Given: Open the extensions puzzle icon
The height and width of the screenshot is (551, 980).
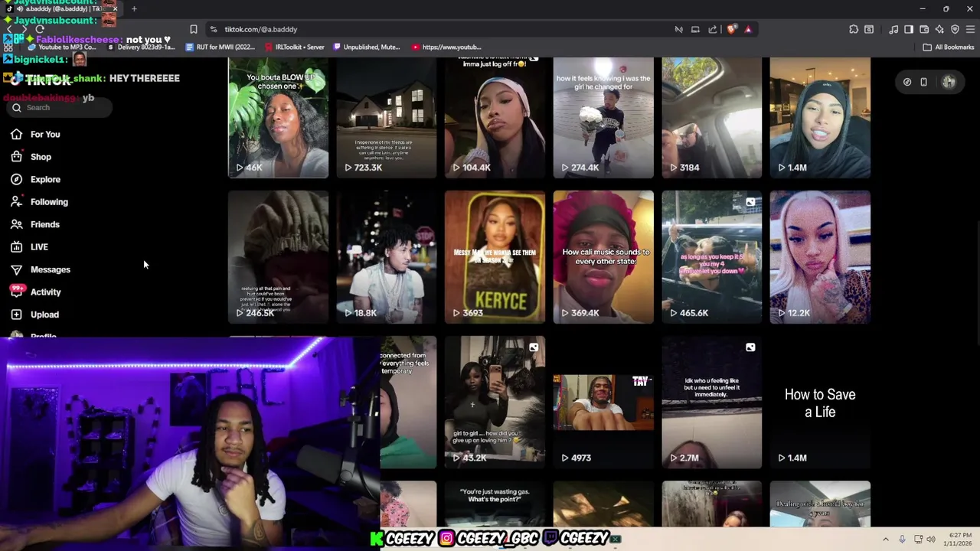Looking at the screenshot, I should pos(854,29).
